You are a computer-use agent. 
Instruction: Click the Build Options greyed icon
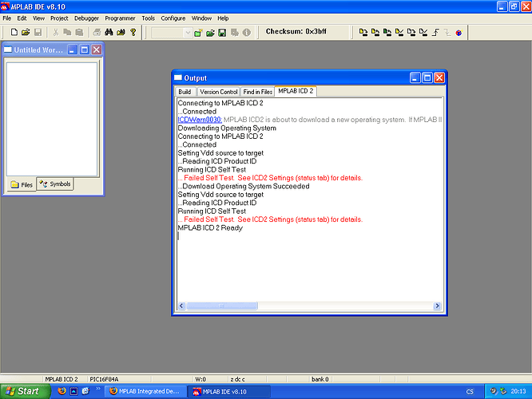pyautogui.click(x=234, y=33)
